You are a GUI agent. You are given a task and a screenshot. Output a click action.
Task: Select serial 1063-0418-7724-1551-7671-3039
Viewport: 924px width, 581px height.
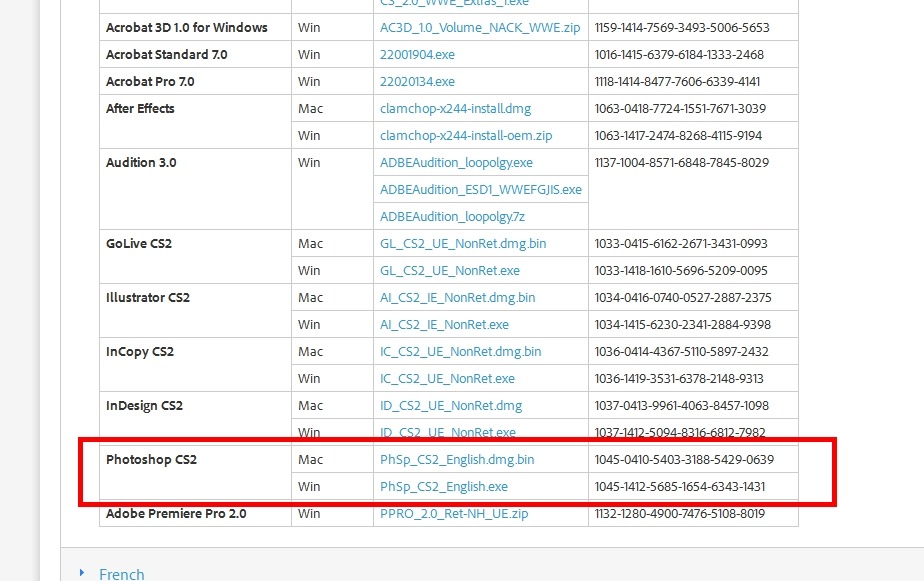(680, 109)
